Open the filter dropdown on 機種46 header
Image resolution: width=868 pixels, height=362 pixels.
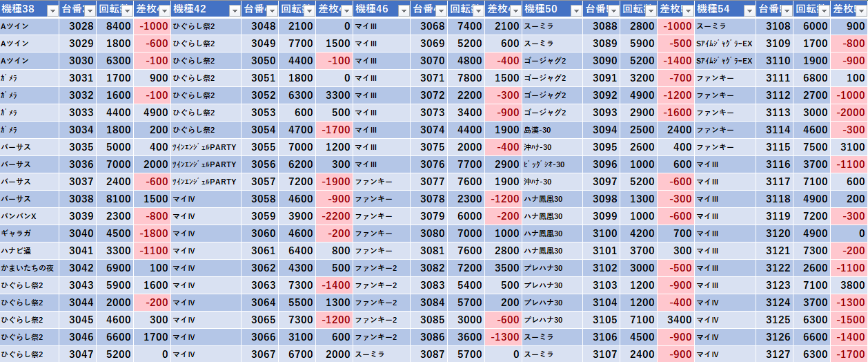coord(403,10)
